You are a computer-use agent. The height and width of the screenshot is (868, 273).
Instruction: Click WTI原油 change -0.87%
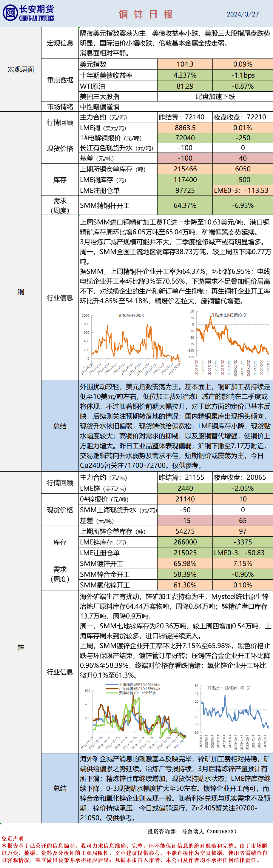click(243, 86)
